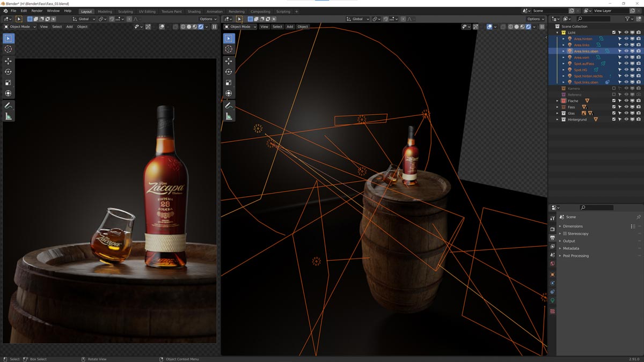644x362 pixels.
Task: Select the Move tool in left viewport
Action: [8, 61]
